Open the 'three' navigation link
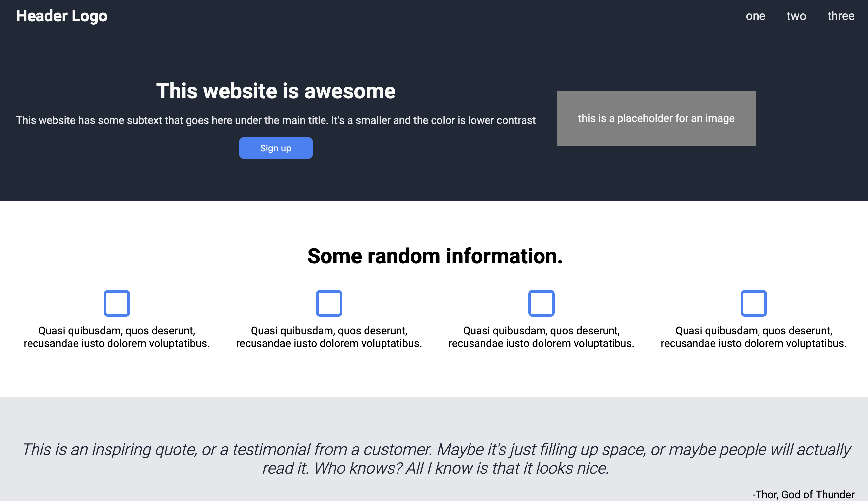The image size is (868, 501). coord(841,16)
